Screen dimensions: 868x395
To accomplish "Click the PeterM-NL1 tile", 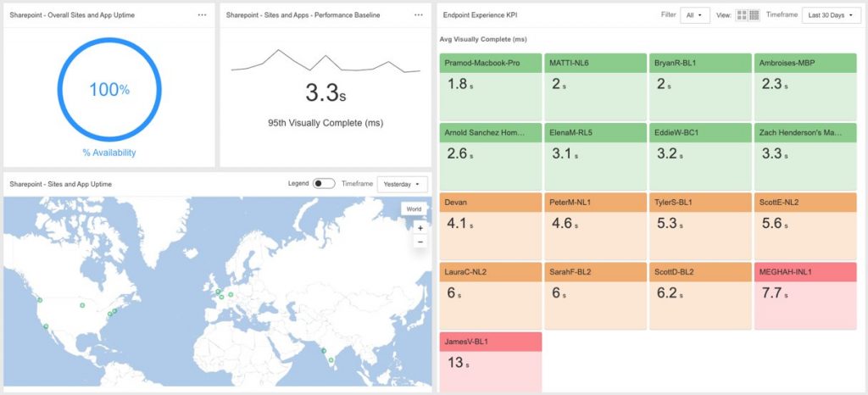I will pyautogui.click(x=596, y=226).
